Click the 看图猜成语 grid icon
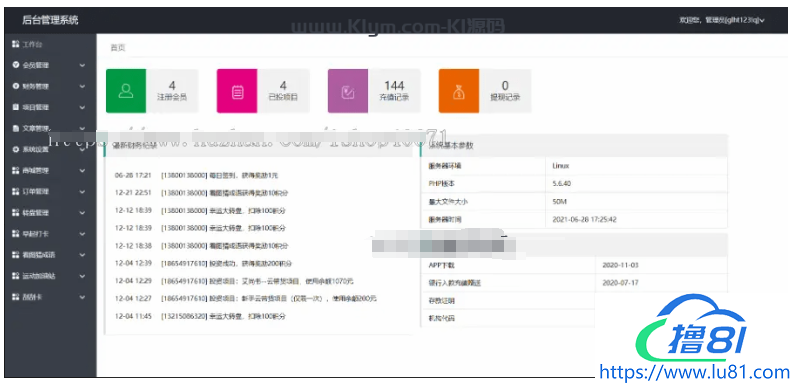795x383 pixels. coord(16,255)
